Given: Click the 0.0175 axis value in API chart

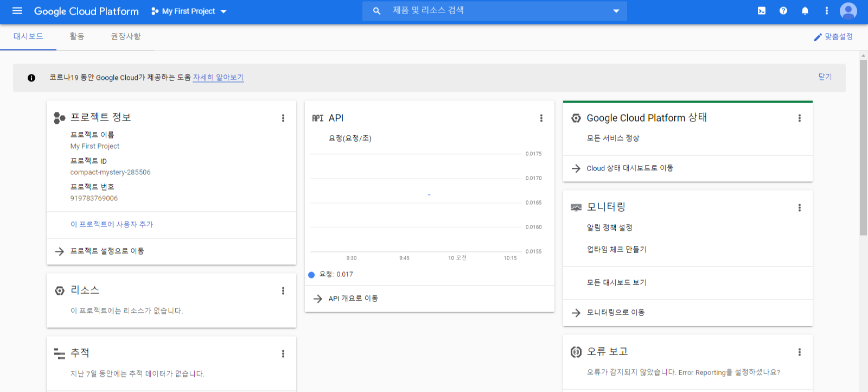Looking at the screenshot, I should [534, 154].
